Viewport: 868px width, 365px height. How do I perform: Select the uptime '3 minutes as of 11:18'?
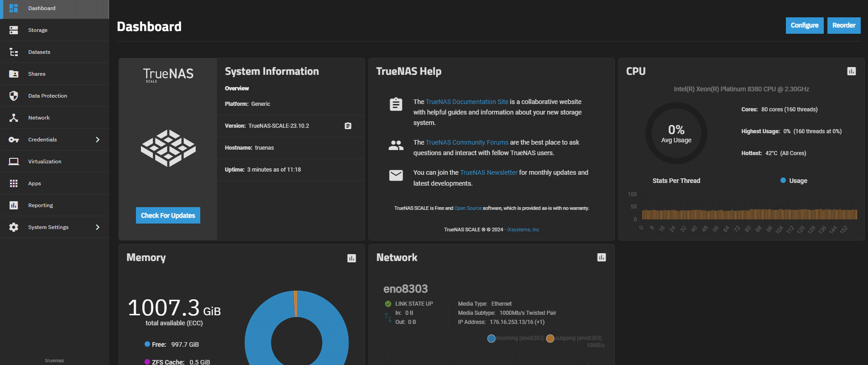click(x=274, y=170)
